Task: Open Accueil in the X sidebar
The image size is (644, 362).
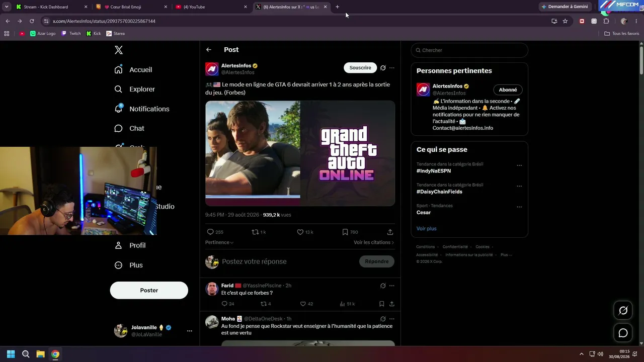Action: [133, 69]
